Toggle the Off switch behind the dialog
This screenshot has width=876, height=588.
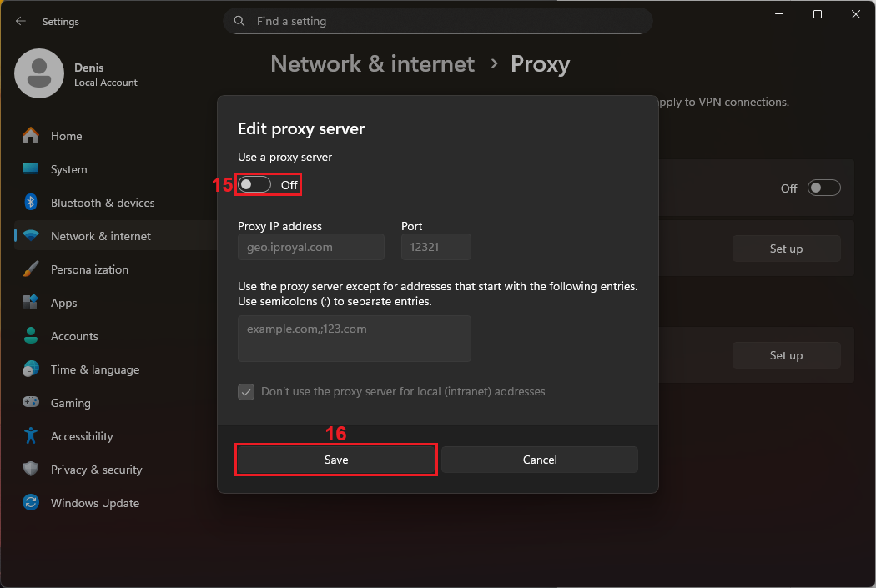tap(824, 188)
